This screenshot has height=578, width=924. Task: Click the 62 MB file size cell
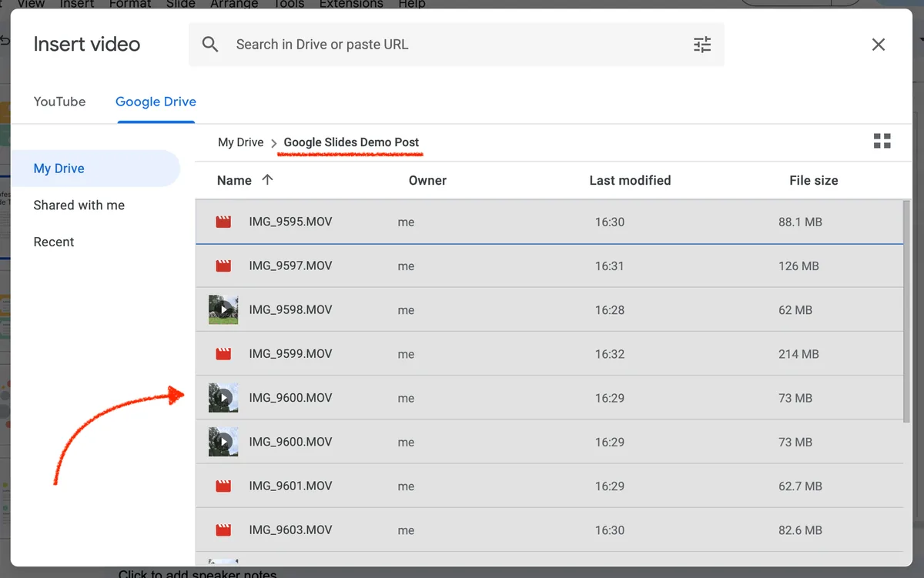(795, 310)
